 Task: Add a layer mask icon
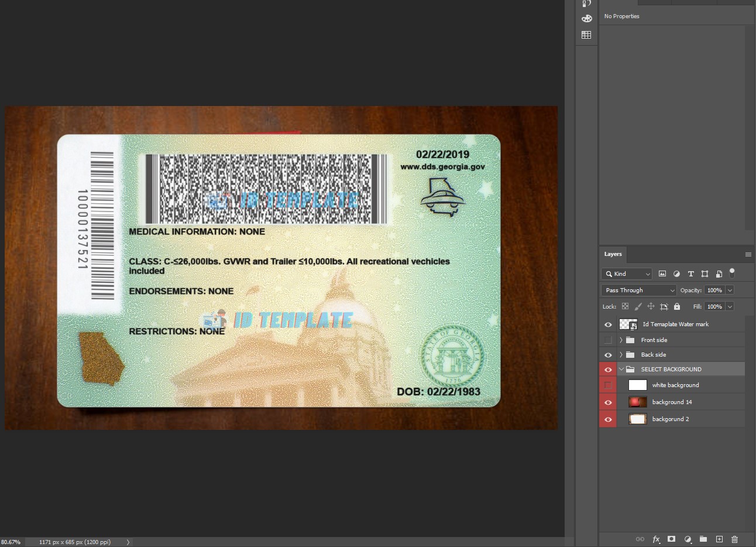pos(672,539)
